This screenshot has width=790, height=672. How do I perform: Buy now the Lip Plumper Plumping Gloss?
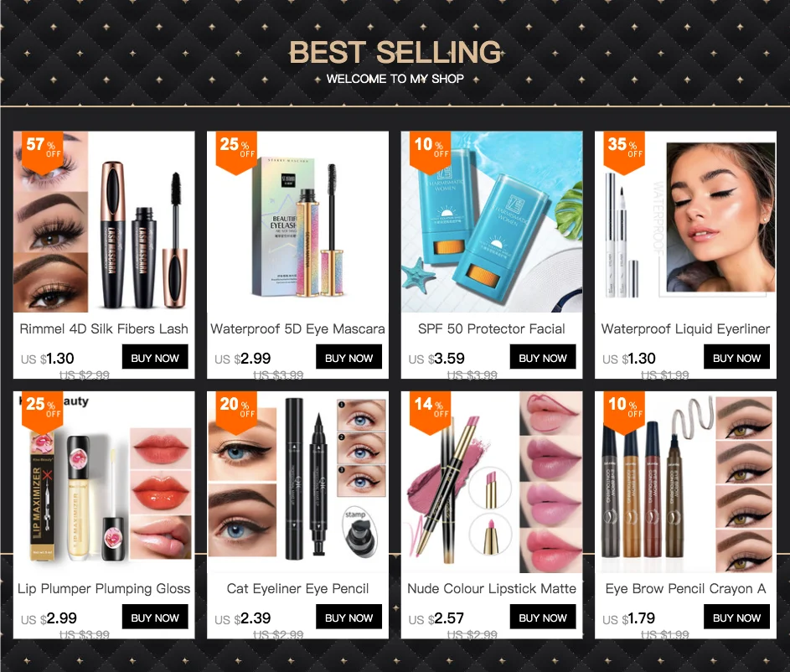pyautogui.click(x=155, y=617)
